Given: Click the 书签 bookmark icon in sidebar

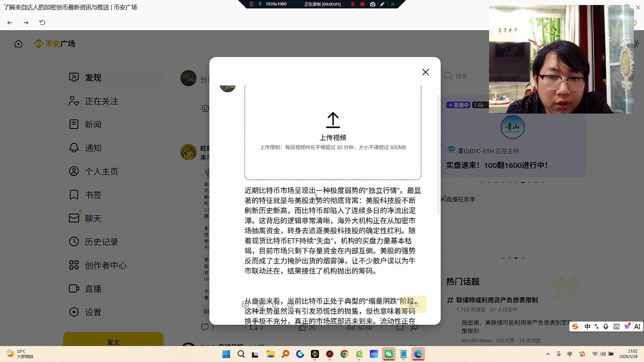Looking at the screenshot, I should coord(74,195).
